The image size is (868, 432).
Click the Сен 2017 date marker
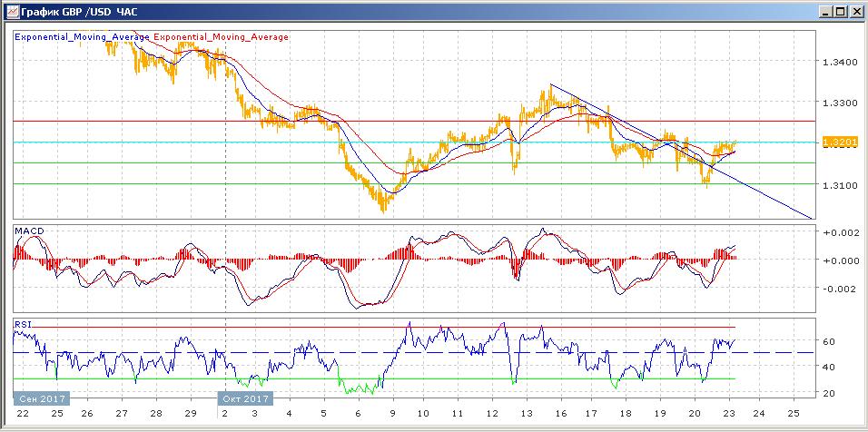pyautogui.click(x=41, y=398)
